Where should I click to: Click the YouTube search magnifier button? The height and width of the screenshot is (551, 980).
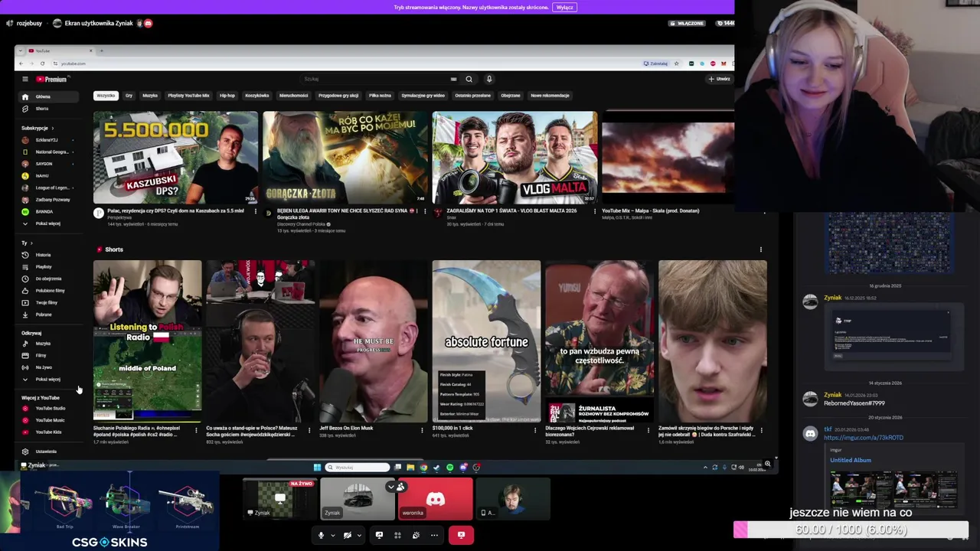click(x=469, y=79)
